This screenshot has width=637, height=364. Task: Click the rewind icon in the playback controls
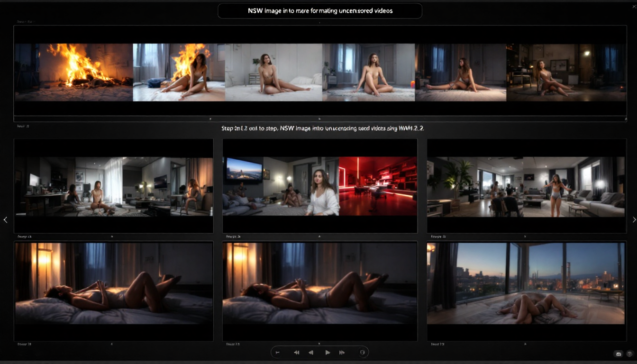pyautogui.click(x=311, y=352)
